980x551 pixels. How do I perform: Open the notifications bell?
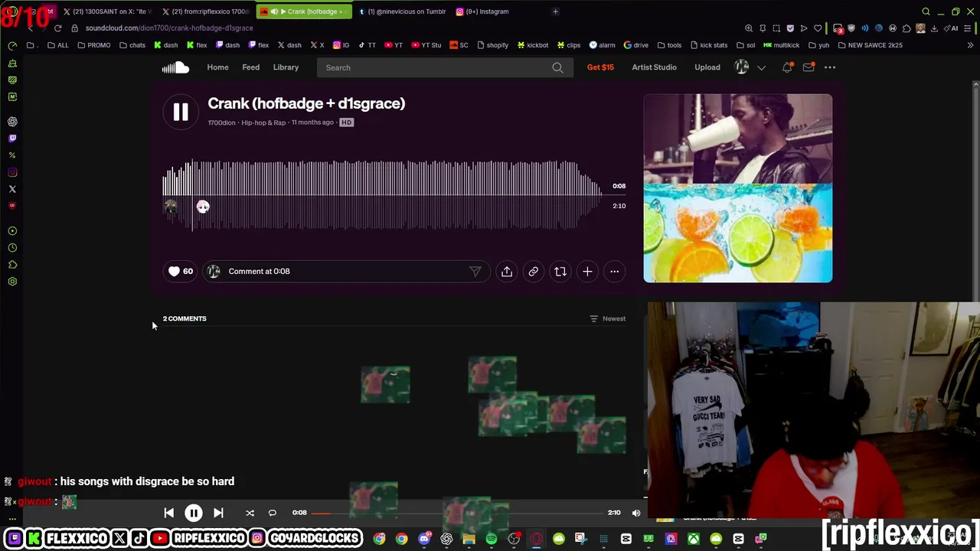[787, 67]
